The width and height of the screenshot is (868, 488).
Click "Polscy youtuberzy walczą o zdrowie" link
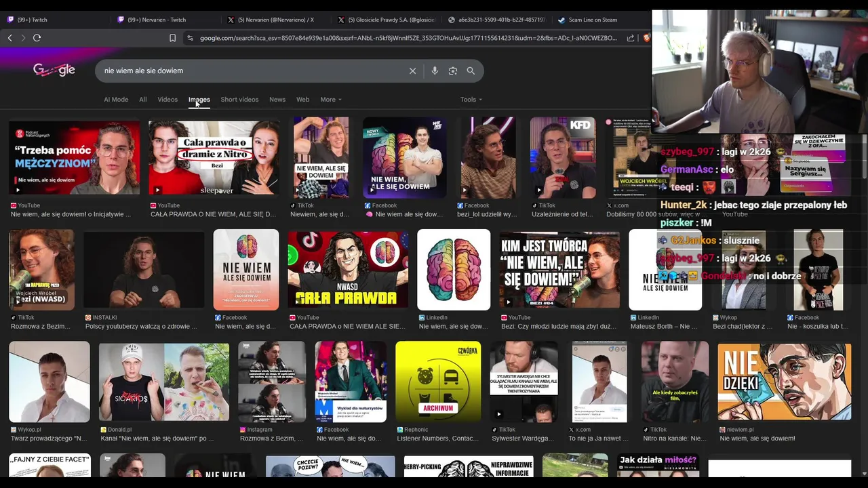pyautogui.click(x=140, y=326)
